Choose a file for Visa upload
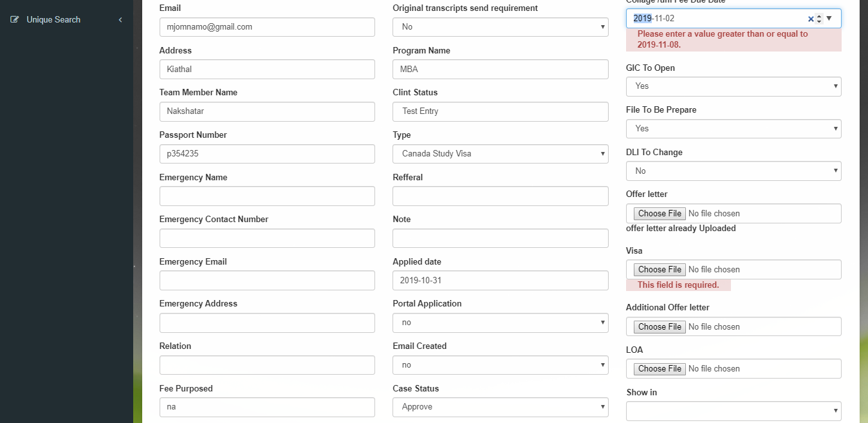868x423 pixels. 660,270
